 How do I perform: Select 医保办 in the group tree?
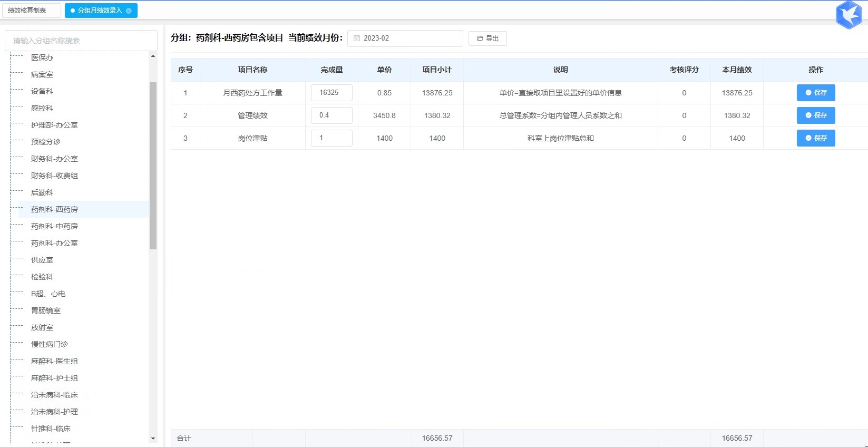pyautogui.click(x=42, y=57)
